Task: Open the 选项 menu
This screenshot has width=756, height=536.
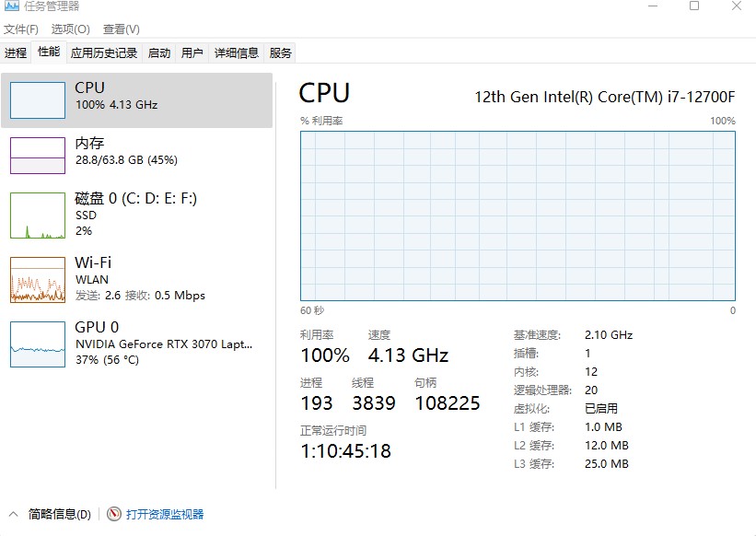Action: tap(68, 29)
